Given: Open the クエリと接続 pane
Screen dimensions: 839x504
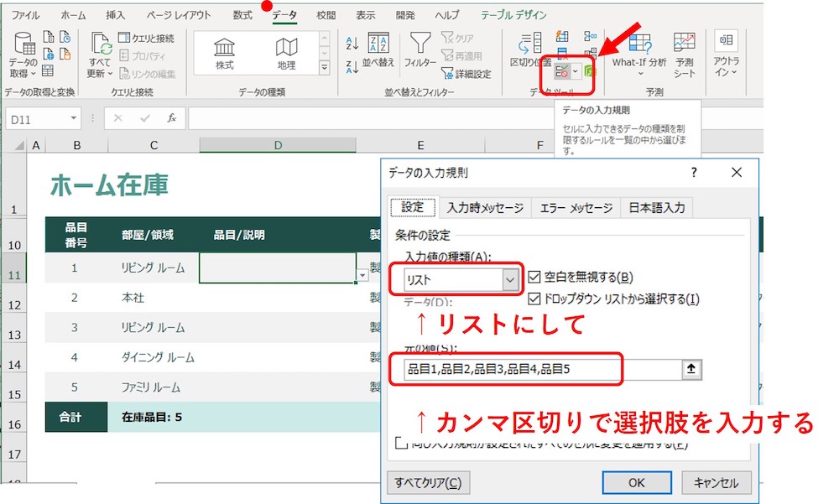Looking at the screenshot, I should 147,38.
